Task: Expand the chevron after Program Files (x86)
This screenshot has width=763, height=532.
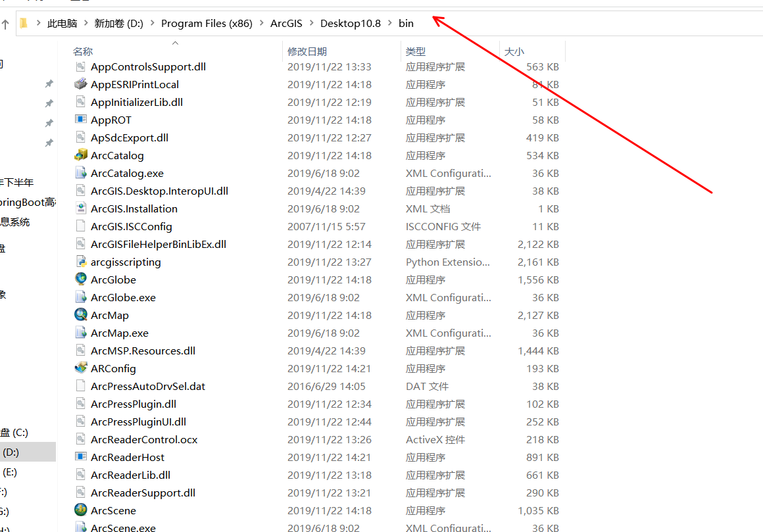Action: click(x=262, y=23)
